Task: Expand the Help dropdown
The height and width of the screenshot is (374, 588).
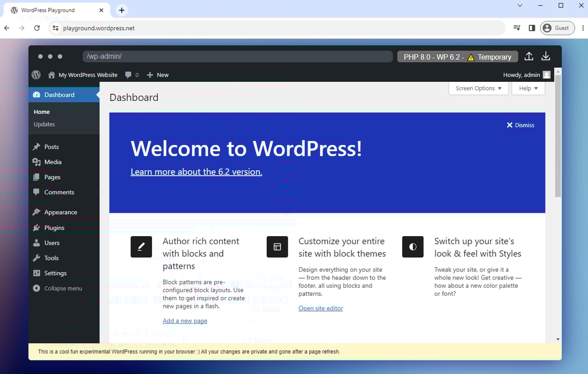Action: pyautogui.click(x=528, y=88)
